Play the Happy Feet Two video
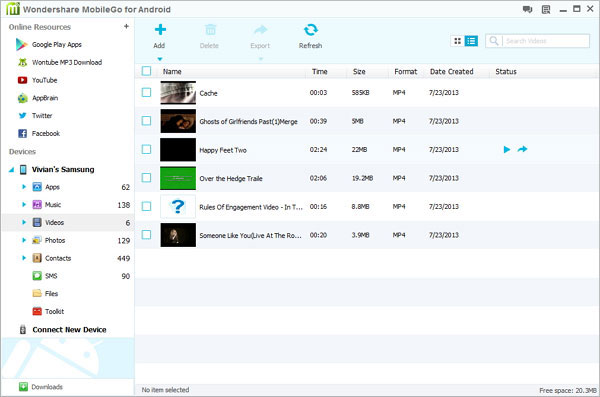 pos(507,149)
